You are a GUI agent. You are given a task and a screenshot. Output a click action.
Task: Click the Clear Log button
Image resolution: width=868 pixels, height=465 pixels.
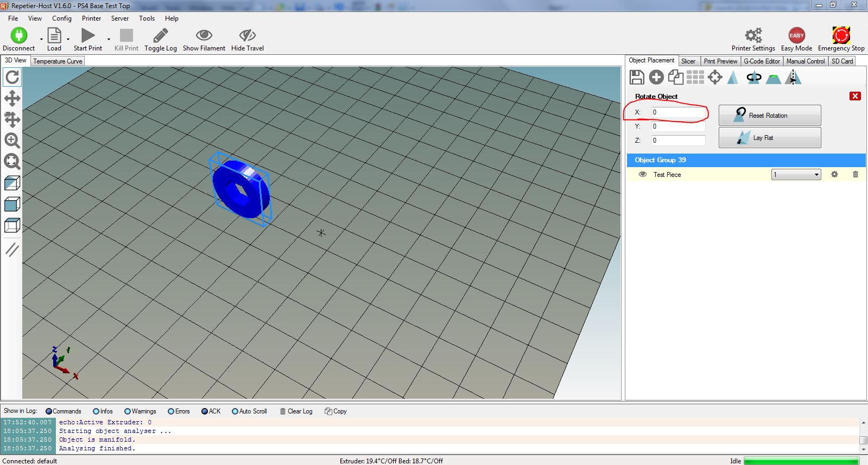(296, 411)
